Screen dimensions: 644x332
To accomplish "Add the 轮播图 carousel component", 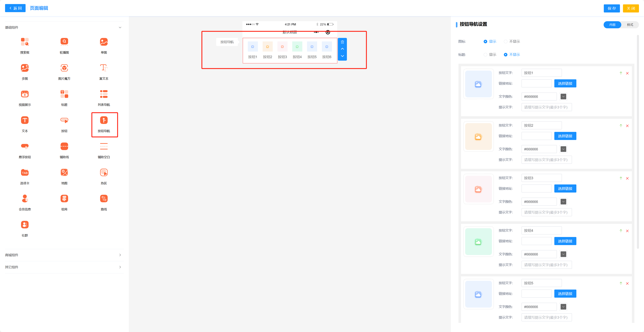I will pyautogui.click(x=64, y=42).
